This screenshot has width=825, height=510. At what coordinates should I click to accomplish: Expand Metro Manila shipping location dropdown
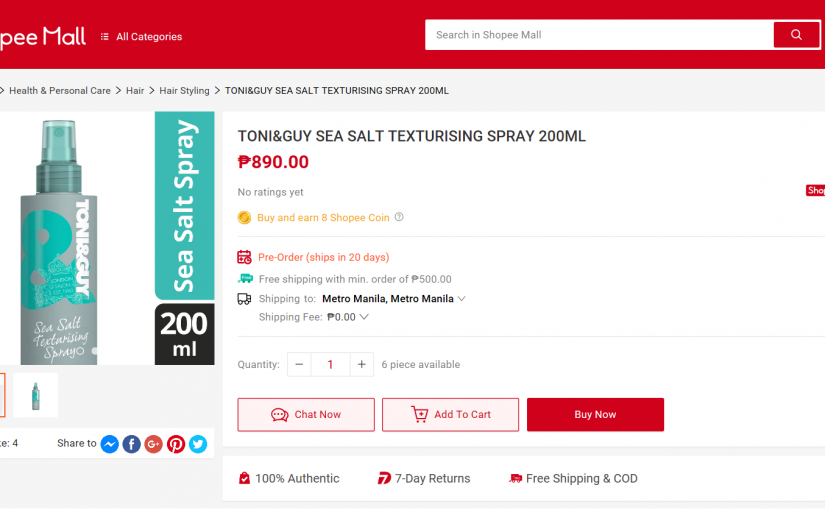pos(461,299)
